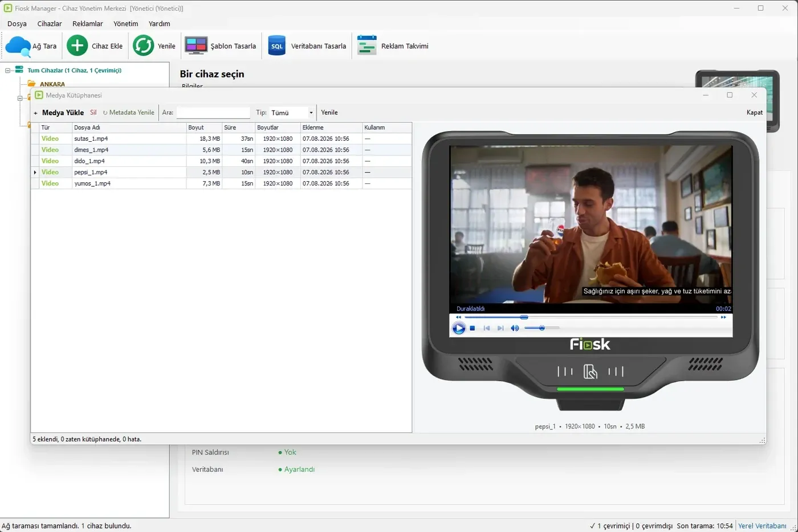Click the plus icon beside Medya Yükle
798x532 pixels.
[35, 113]
